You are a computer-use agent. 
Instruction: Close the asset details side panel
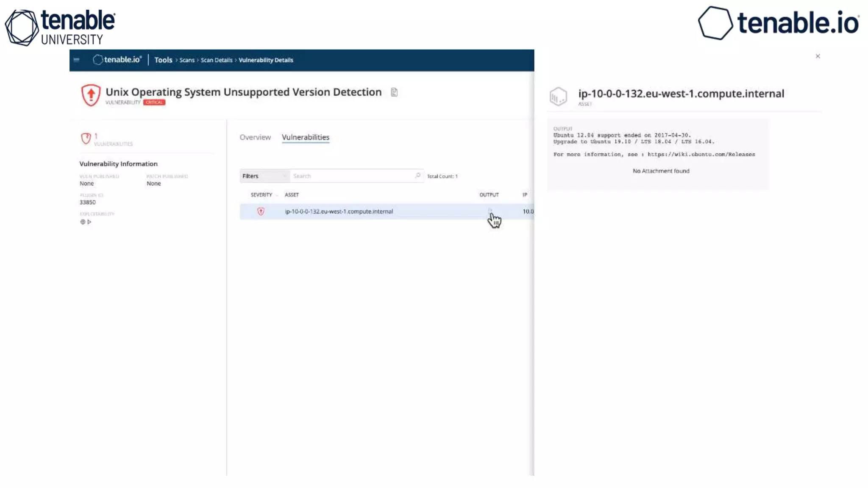tap(818, 56)
